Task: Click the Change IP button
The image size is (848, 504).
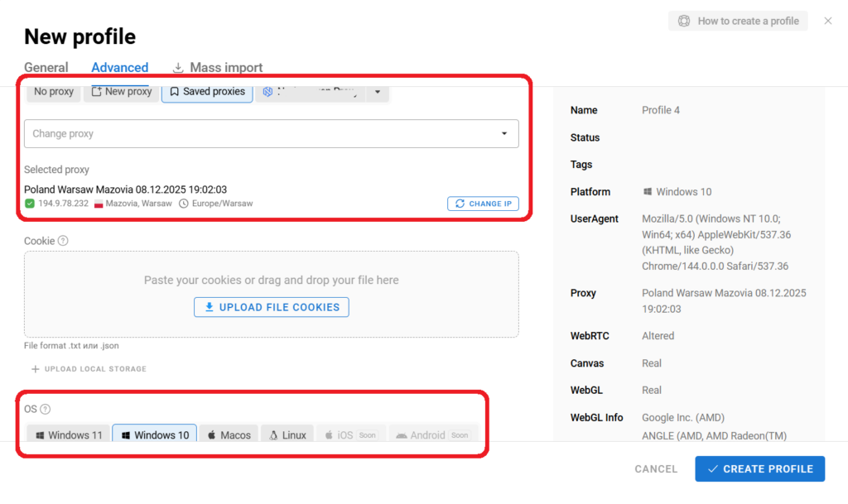Action: coord(483,204)
